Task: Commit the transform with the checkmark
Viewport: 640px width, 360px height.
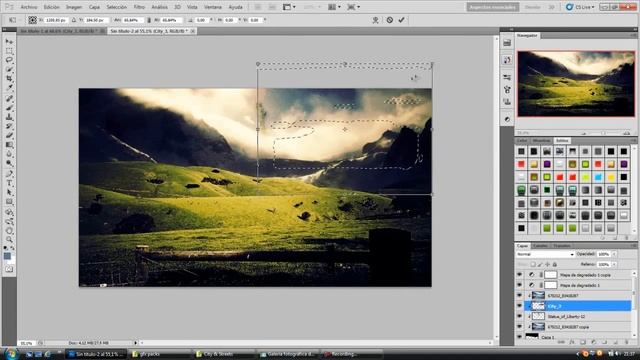Action: (402, 20)
